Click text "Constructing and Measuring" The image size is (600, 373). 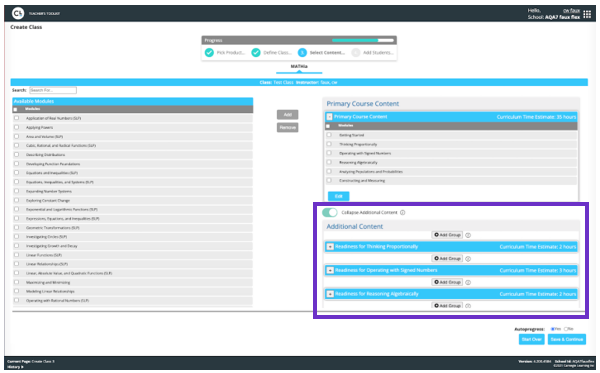(362, 181)
